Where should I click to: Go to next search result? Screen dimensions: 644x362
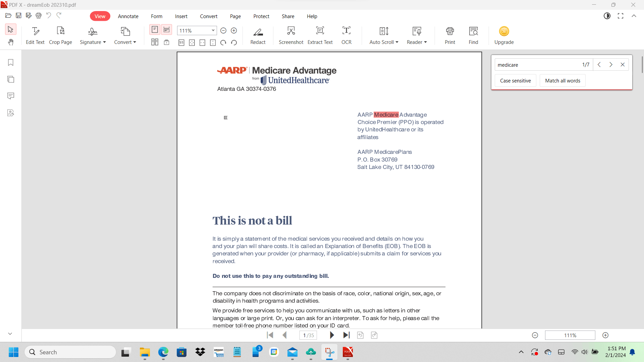tap(611, 65)
